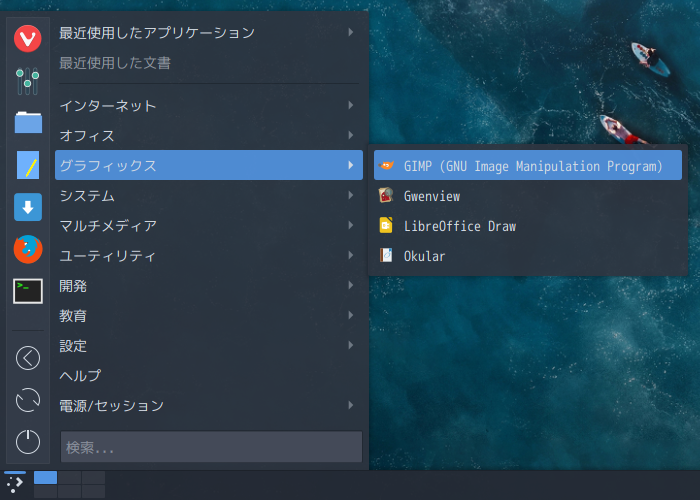Switch to the second desktop in pager
The width and height of the screenshot is (700, 500).
[x=70, y=478]
